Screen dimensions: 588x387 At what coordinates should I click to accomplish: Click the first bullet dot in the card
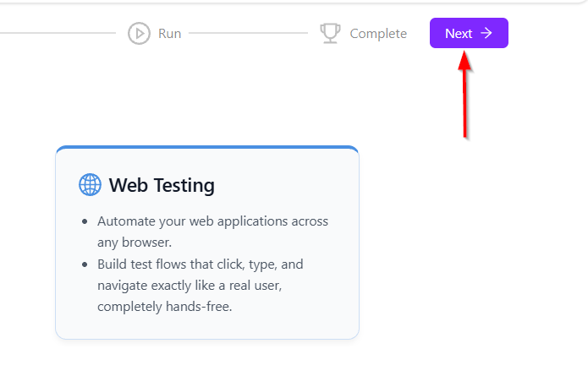pyautogui.click(x=85, y=221)
